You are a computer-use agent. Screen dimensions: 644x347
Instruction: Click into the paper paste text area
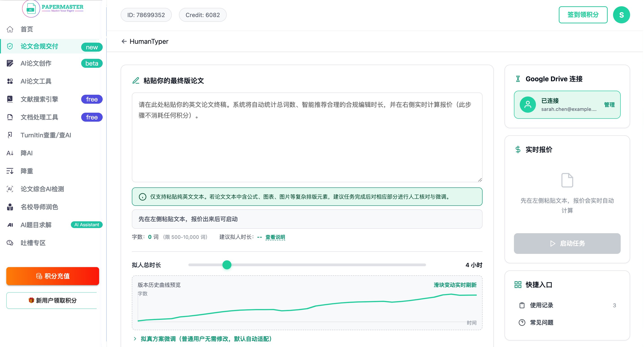(307, 137)
